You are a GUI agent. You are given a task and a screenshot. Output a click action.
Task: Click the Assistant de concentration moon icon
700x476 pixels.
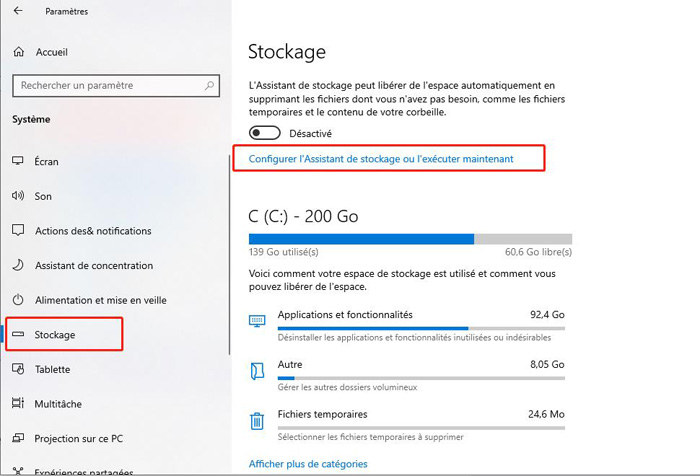point(17,266)
